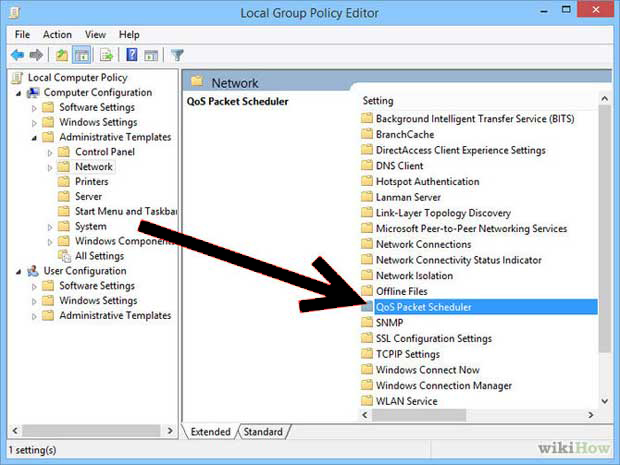
Task: Click the Back arrow toolbar icon
Action: tap(17, 55)
